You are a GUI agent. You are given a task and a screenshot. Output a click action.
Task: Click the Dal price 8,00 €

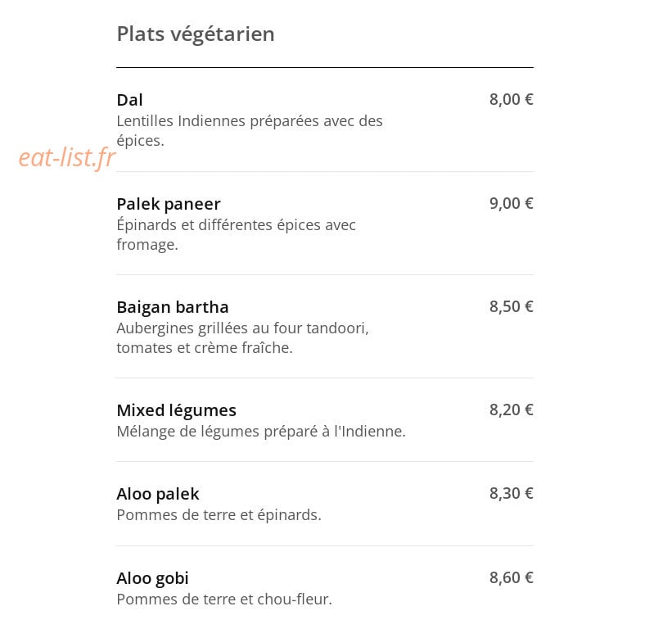[x=512, y=99]
